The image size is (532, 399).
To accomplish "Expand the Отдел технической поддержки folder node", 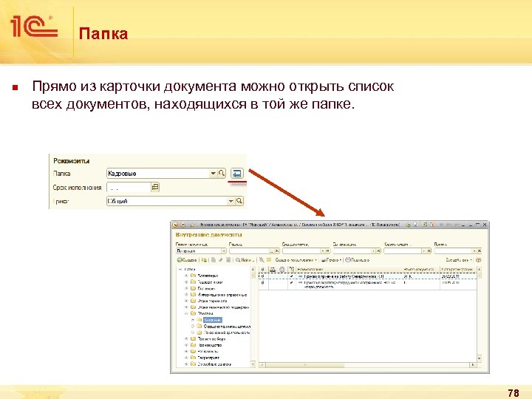I will [186, 307].
